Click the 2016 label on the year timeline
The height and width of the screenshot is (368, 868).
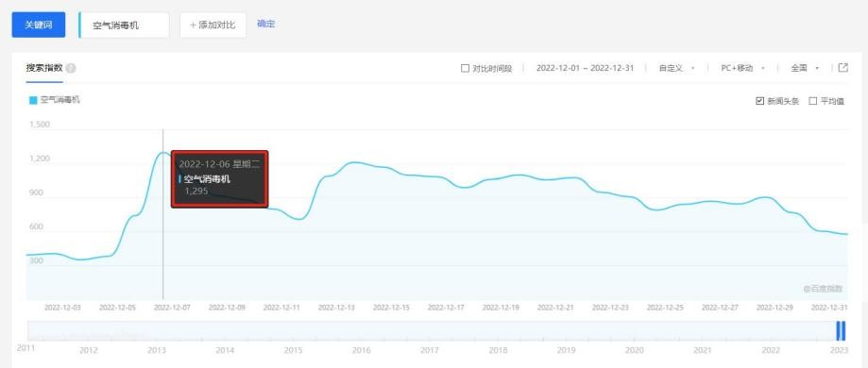coord(362,350)
